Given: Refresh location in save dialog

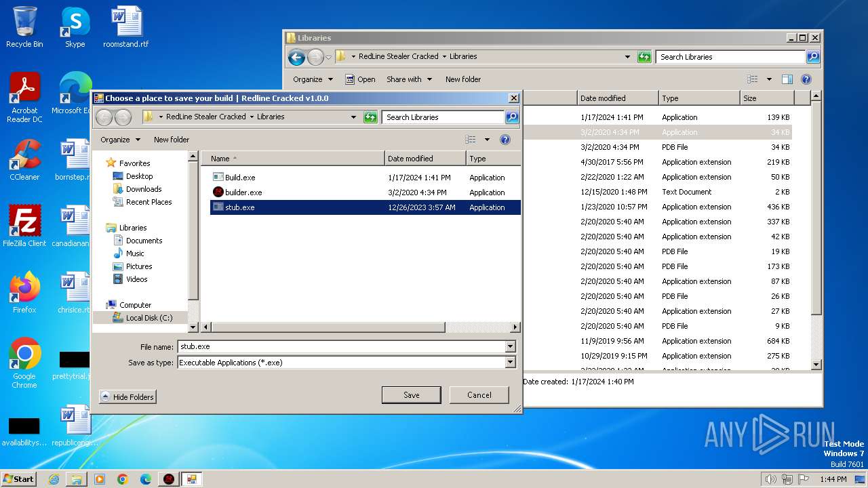Looking at the screenshot, I should click(x=370, y=117).
